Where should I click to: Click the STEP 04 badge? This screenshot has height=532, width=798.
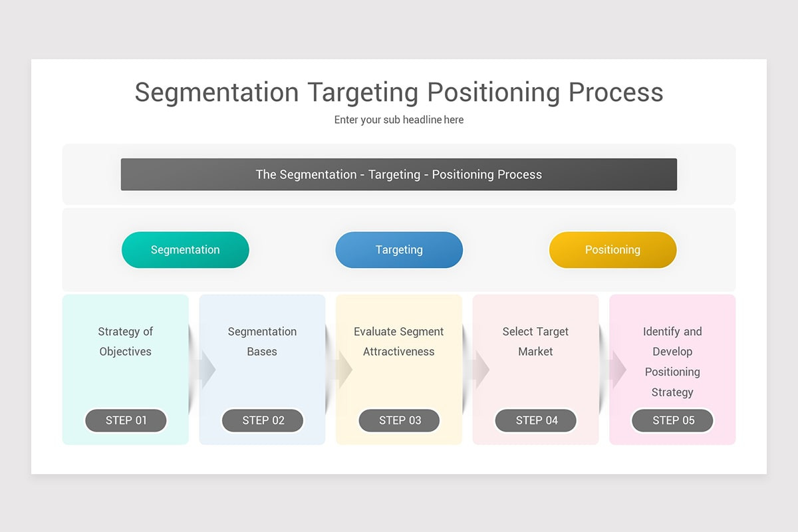[x=536, y=420]
